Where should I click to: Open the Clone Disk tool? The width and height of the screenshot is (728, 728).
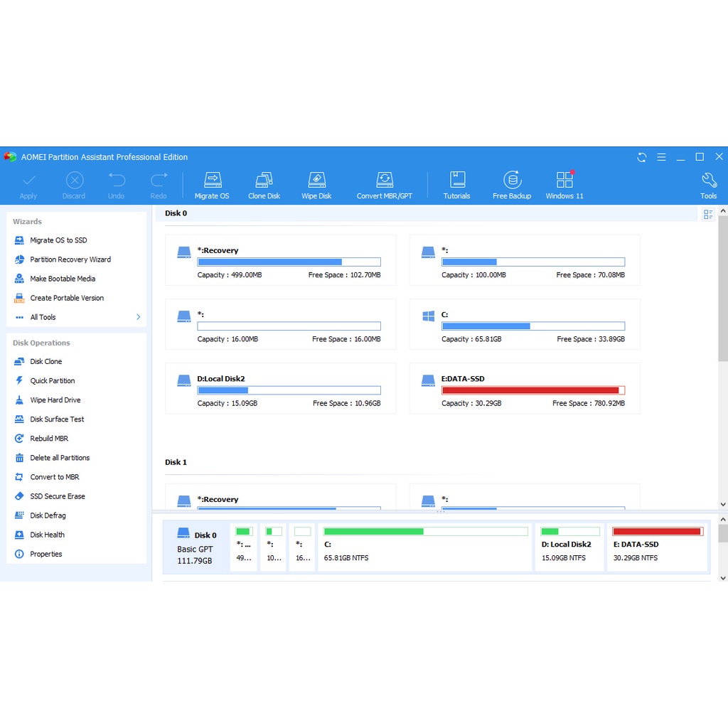(x=264, y=186)
